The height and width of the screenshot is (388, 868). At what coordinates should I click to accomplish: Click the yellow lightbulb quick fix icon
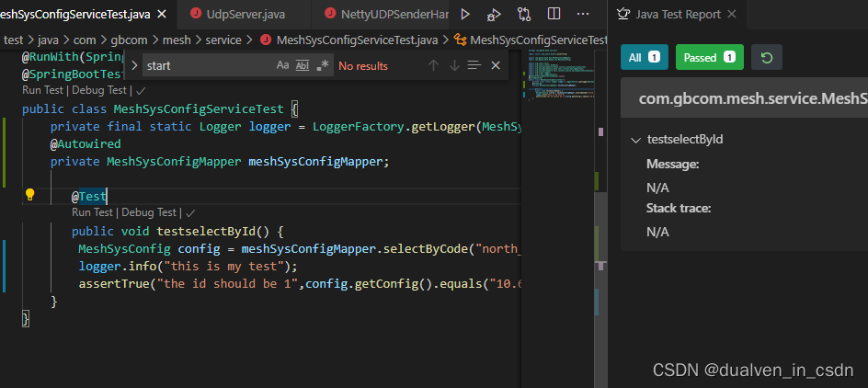tap(30, 194)
